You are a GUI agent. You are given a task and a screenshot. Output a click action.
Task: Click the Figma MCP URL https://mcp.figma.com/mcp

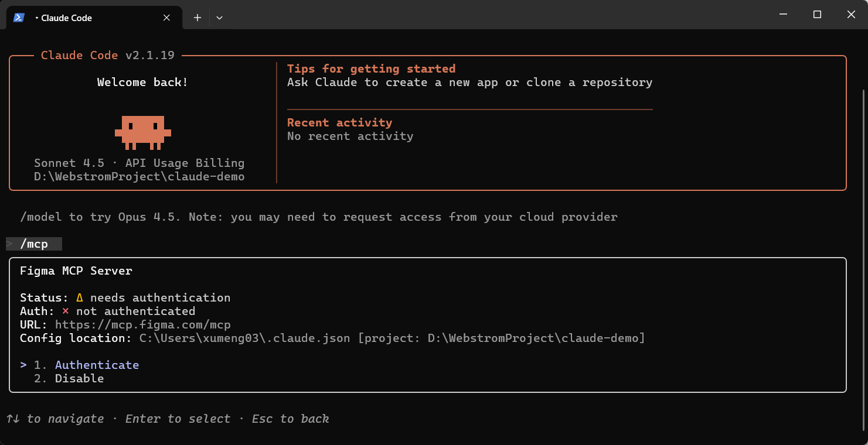(x=143, y=324)
